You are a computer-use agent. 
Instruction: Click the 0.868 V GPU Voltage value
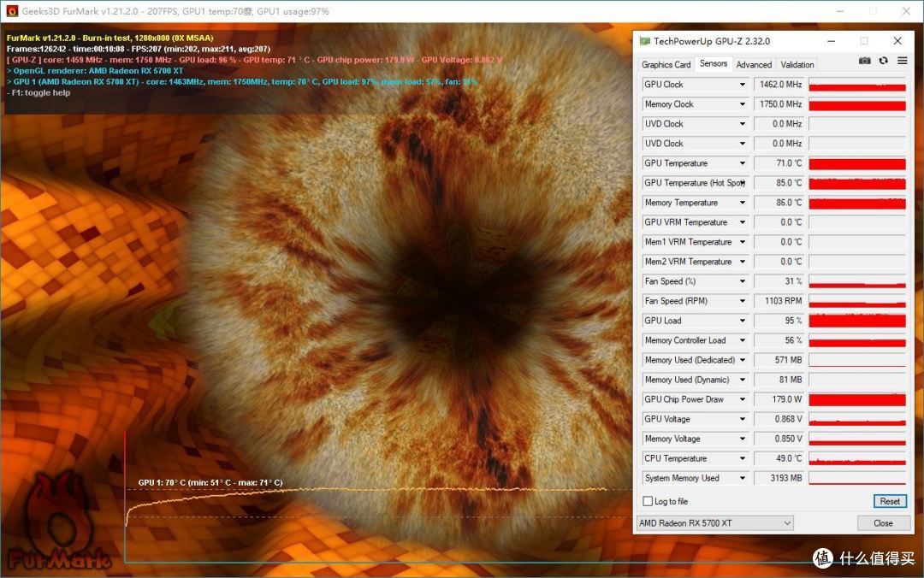779,419
